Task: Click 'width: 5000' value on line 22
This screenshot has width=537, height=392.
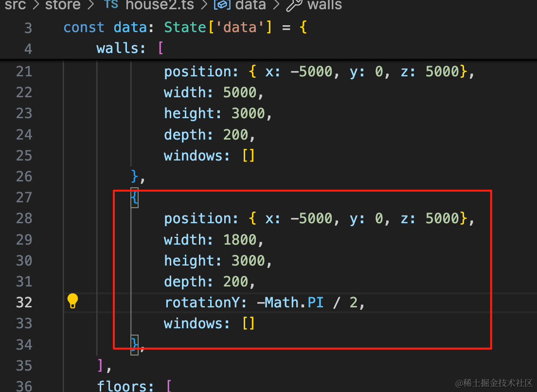Action: tap(240, 92)
